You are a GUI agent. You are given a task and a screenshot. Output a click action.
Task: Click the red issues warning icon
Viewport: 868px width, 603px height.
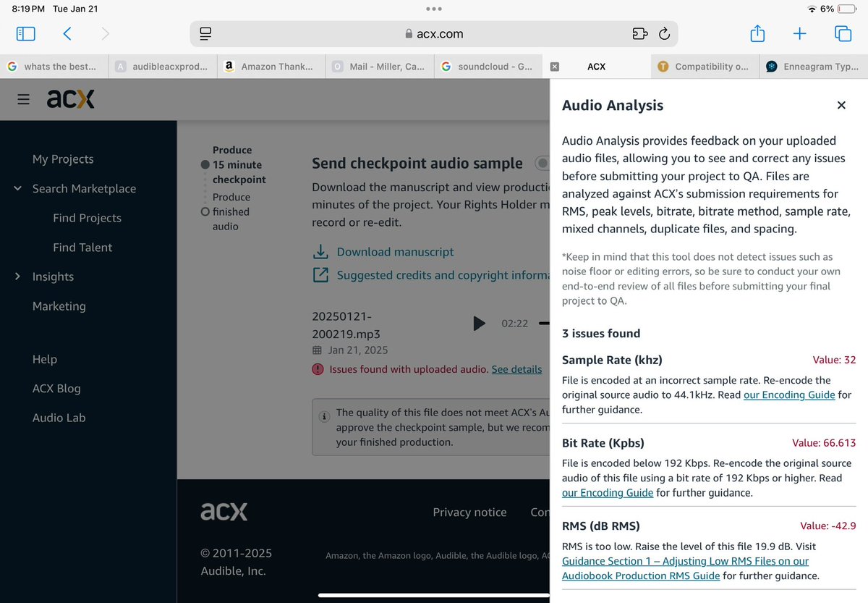pyautogui.click(x=318, y=369)
